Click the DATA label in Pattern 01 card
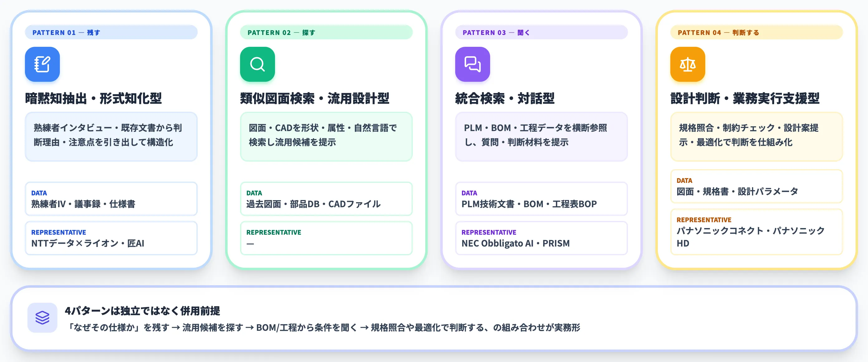The height and width of the screenshot is (362, 868). tap(39, 193)
